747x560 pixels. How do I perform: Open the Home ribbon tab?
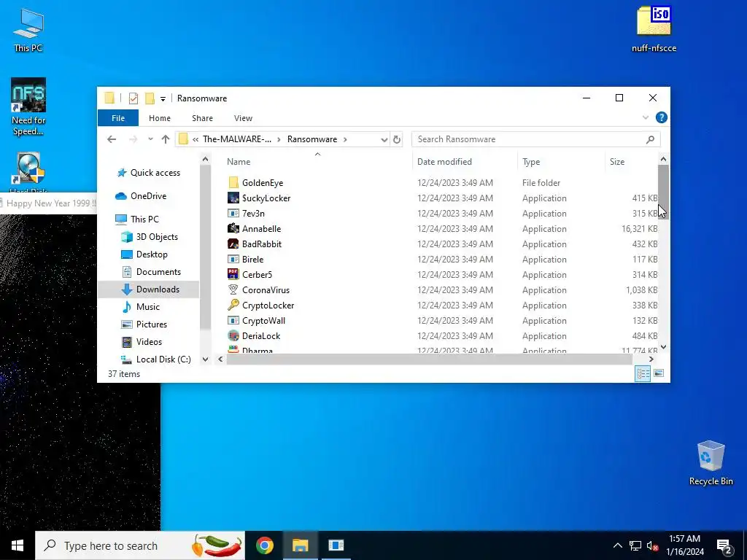[160, 118]
